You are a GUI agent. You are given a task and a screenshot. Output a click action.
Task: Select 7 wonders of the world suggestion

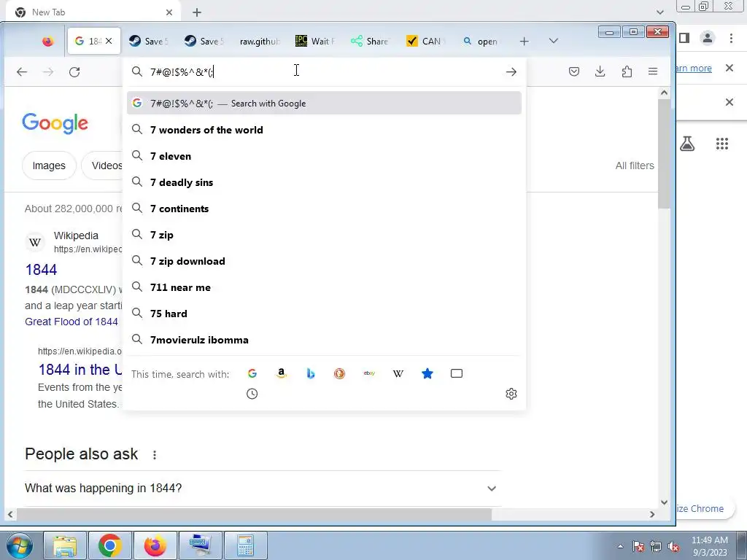click(x=324, y=130)
